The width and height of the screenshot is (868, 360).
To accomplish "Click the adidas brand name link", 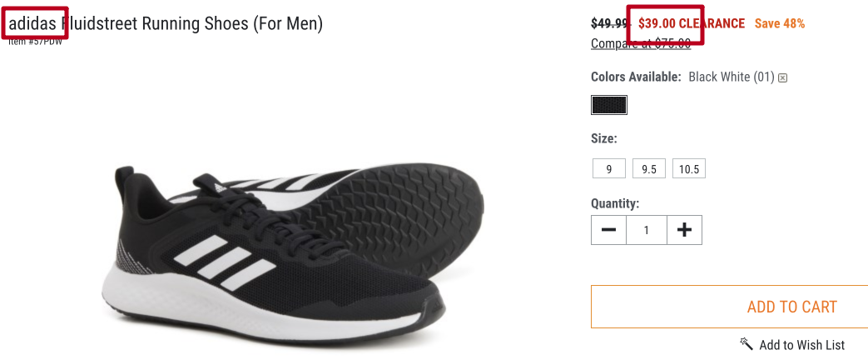I will click(33, 23).
